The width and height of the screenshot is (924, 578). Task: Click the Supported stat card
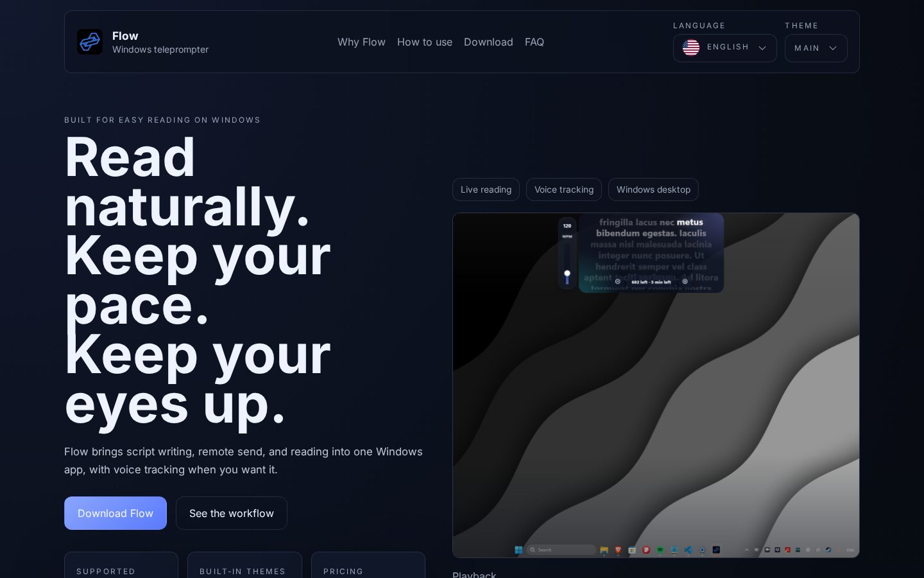tap(121, 565)
